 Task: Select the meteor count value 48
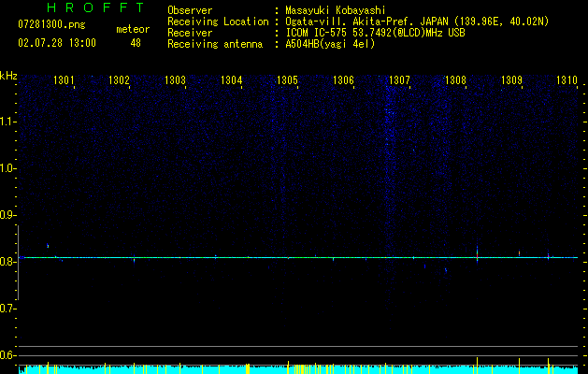coord(136,43)
